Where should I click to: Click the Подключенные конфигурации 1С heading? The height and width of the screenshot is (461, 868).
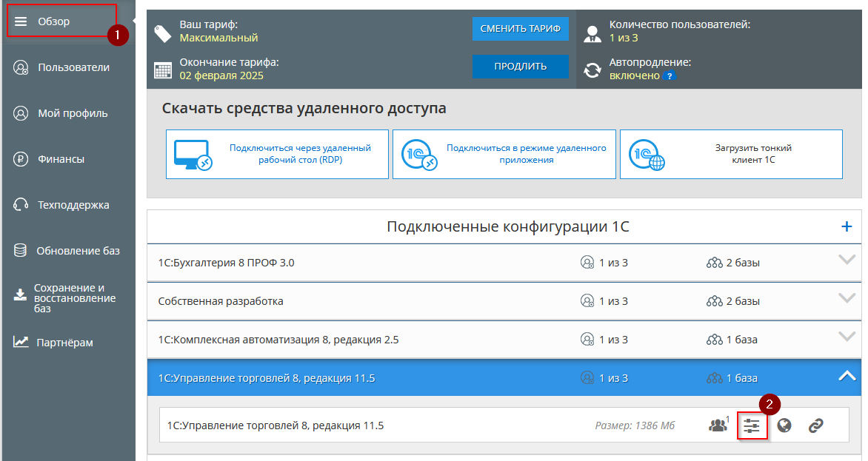[x=508, y=226]
